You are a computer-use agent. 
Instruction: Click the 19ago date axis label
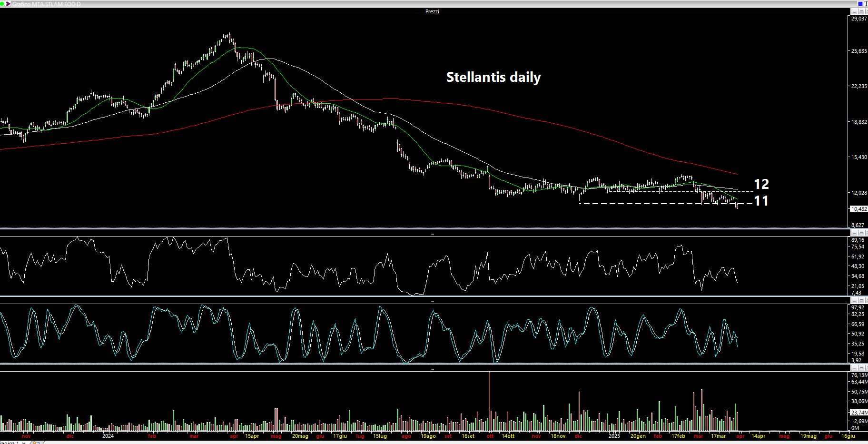coord(428,436)
